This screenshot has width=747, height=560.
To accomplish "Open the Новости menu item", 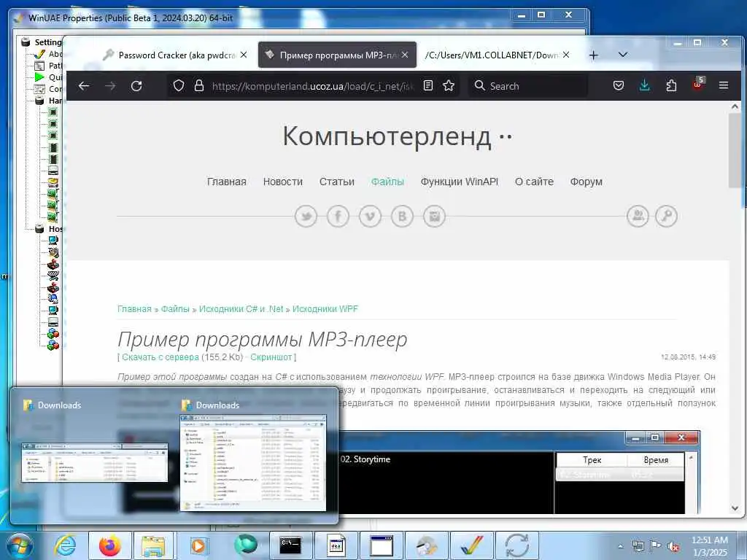I will pos(283,182).
